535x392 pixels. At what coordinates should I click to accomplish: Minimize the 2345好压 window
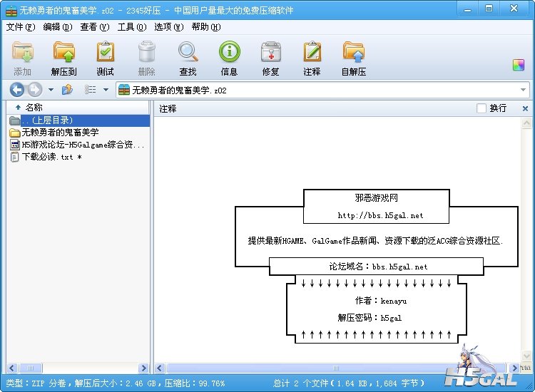pos(467,9)
